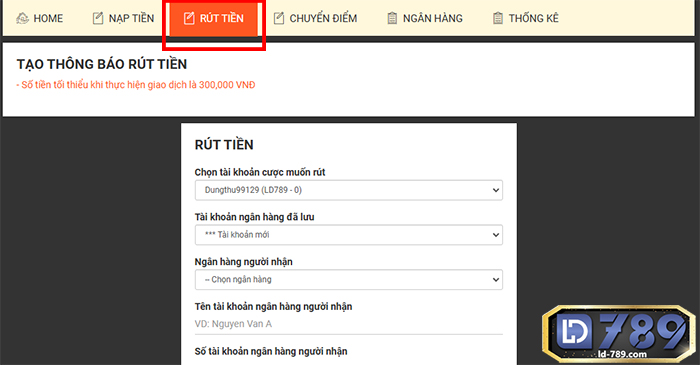Click the recipient account name field
Screen dimensions: 700x365
pos(349,324)
